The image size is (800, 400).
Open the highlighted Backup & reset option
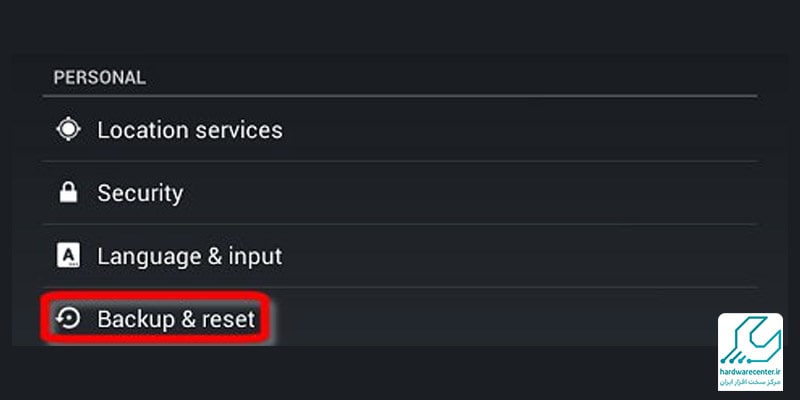pyautogui.click(x=176, y=320)
